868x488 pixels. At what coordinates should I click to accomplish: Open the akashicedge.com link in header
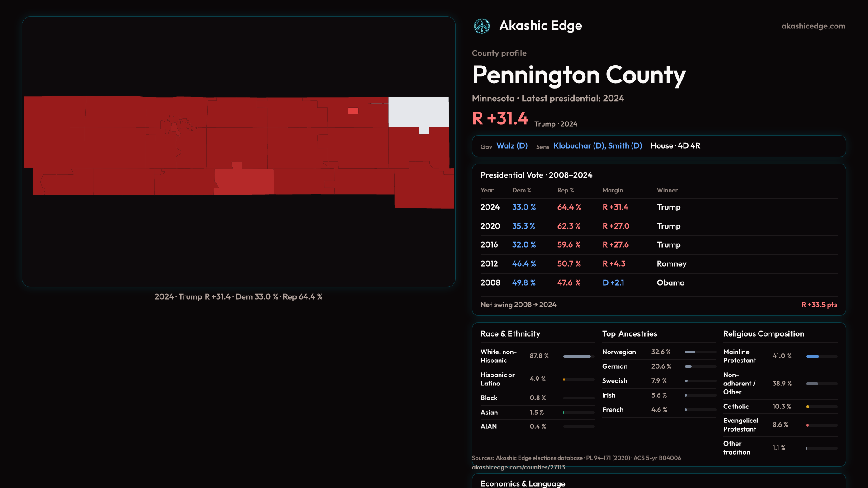point(813,26)
